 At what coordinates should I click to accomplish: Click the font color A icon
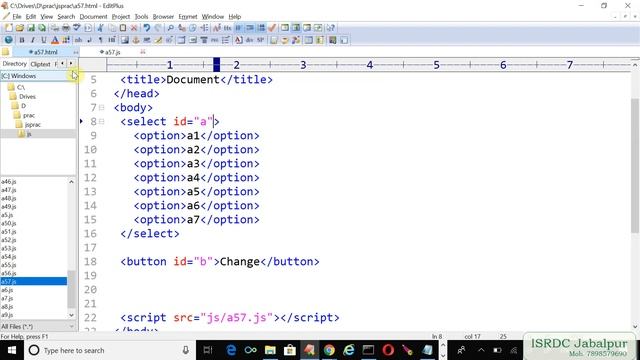(55, 40)
